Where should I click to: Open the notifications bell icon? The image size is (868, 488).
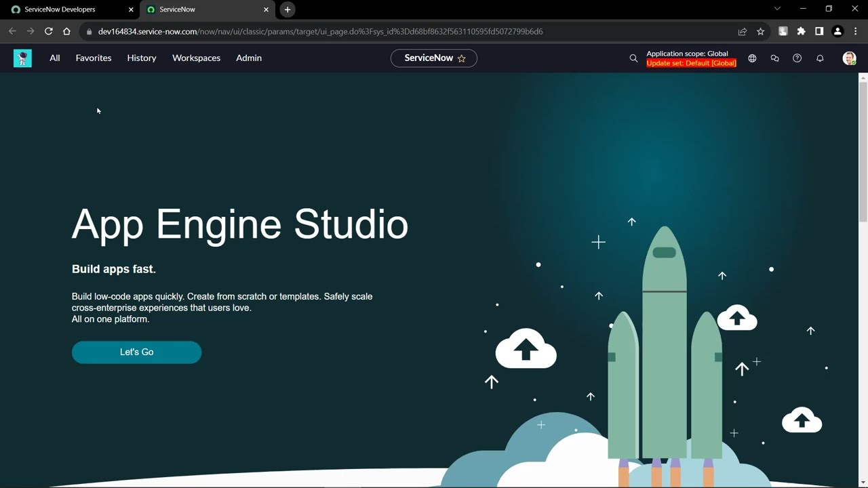pos(820,58)
